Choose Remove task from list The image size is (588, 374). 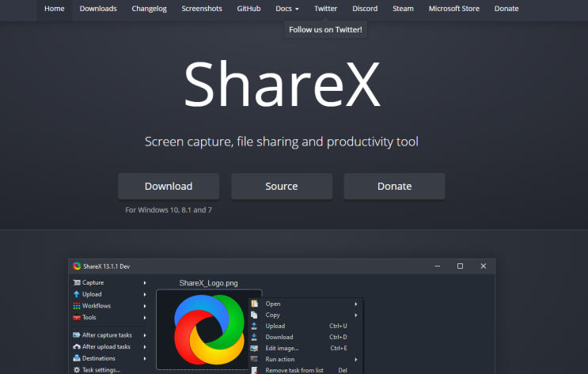(305, 370)
